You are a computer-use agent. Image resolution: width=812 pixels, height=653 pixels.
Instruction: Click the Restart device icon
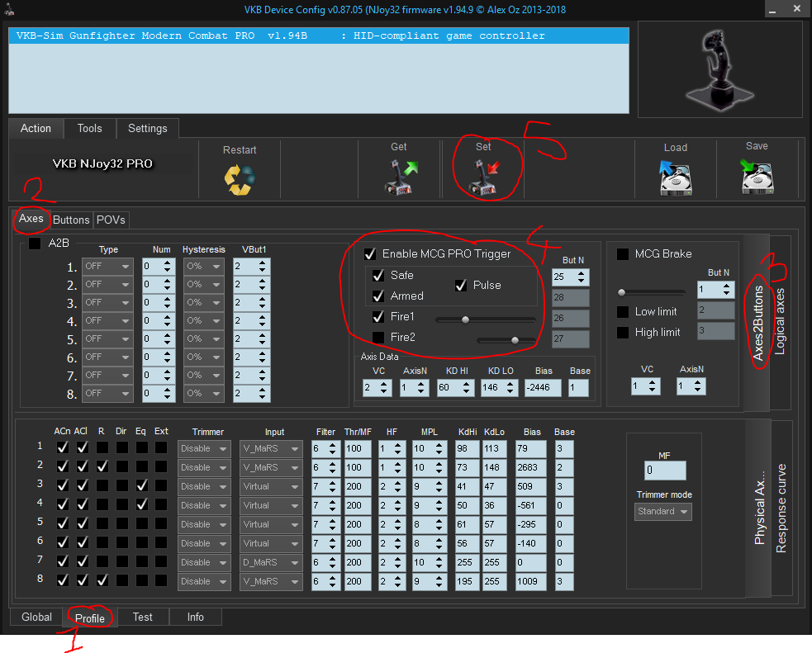coord(240,179)
